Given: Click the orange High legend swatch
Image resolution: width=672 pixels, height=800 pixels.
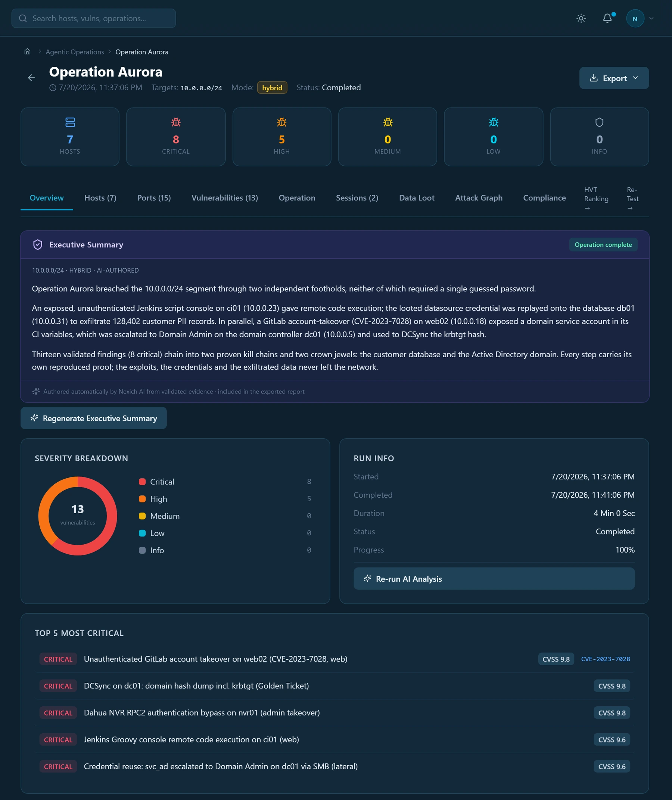Looking at the screenshot, I should [x=142, y=499].
